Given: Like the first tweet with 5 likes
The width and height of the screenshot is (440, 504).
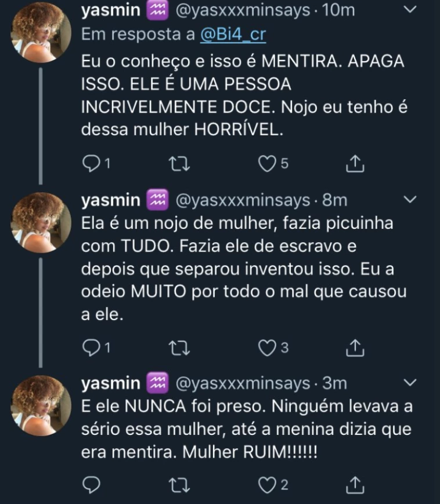Looking at the screenshot, I should pyautogui.click(x=266, y=165).
